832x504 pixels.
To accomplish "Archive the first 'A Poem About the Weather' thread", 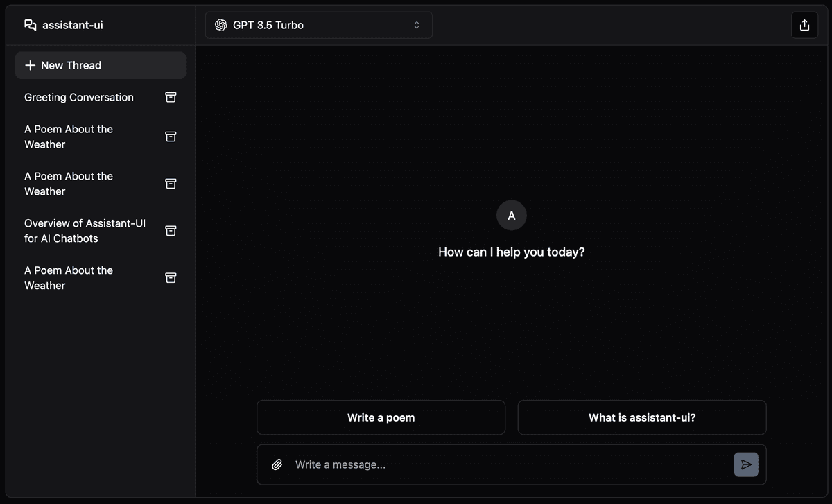I will pyautogui.click(x=171, y=137).
